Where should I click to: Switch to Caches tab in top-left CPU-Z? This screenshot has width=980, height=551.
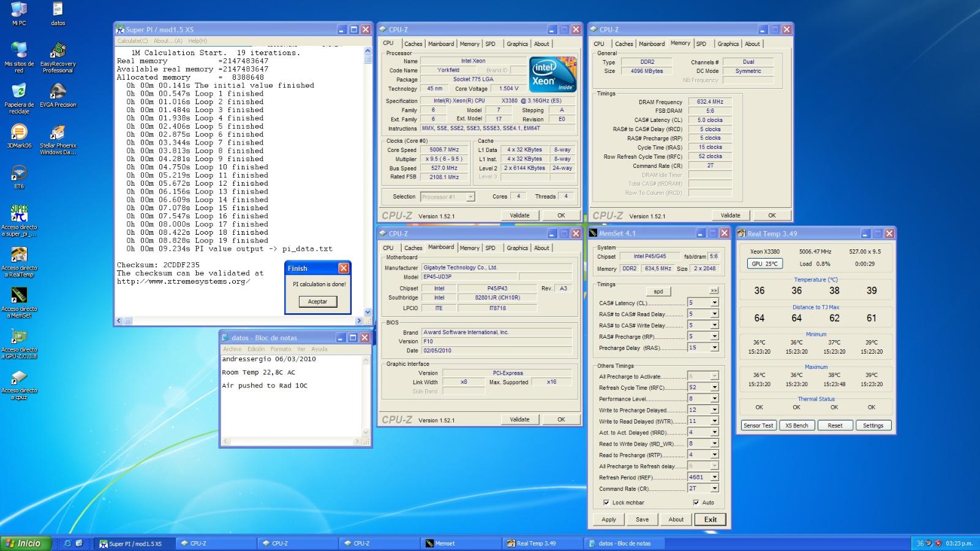coord(413,44)
